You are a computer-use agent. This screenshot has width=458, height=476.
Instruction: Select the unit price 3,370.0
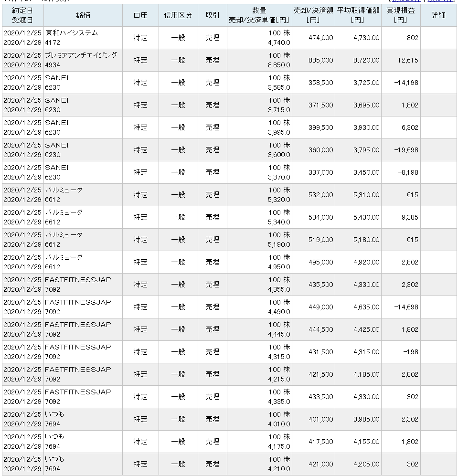point(279,177)
